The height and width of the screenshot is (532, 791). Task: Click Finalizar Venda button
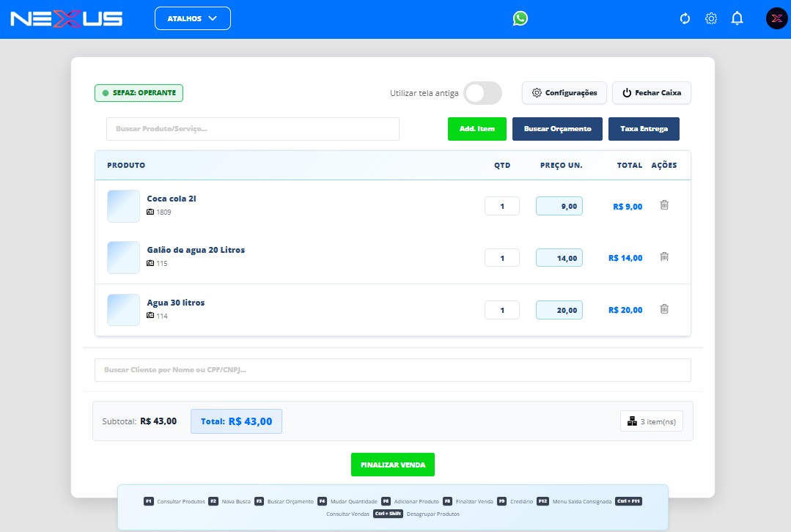point(393,465)
